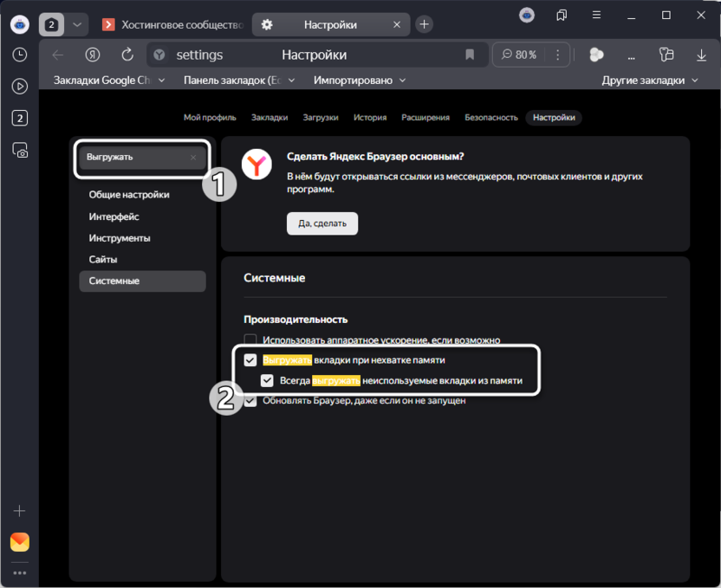Open screenshot camera tool in sidebar
This screenshot has height=588, width=721.
click(x=19, y=150)
